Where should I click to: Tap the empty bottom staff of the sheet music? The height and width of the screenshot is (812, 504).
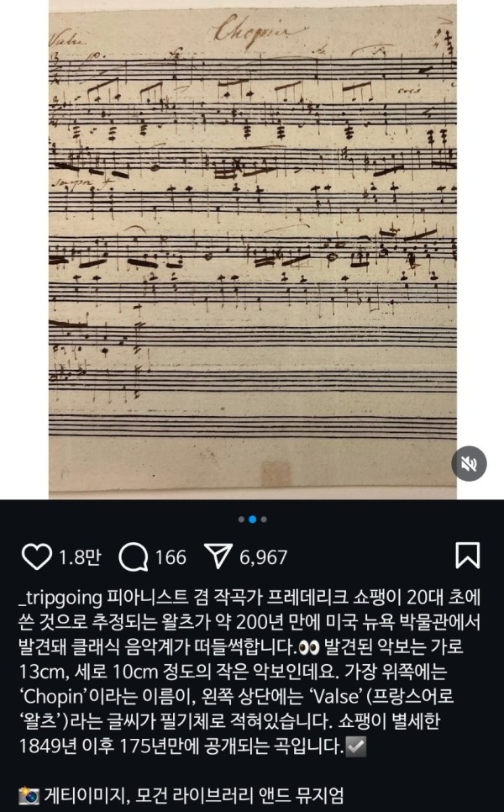[x=253, y=426]
